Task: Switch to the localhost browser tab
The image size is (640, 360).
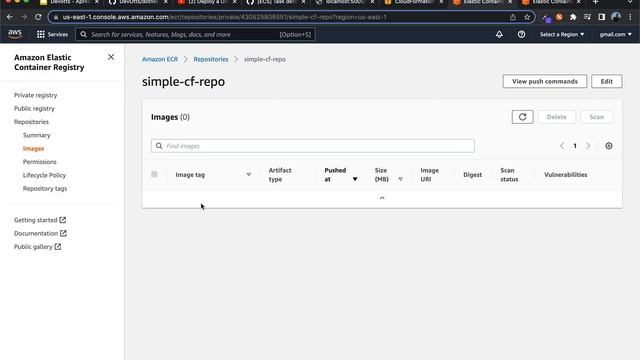Action: coord(345,2)
